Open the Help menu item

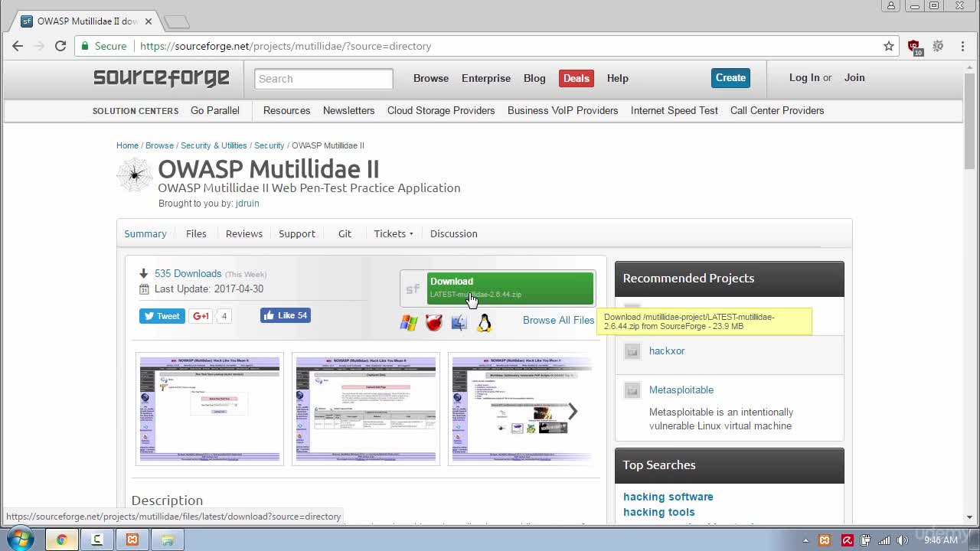(x=617, y=78)
